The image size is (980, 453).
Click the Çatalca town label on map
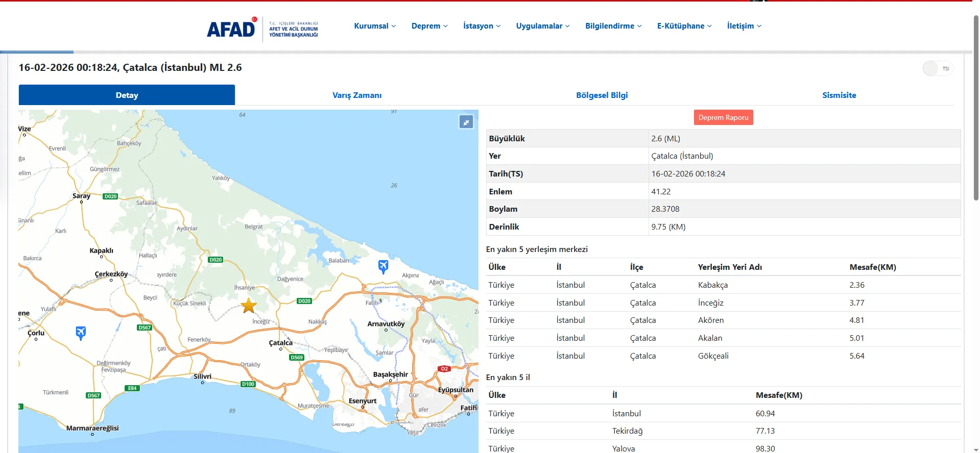click(281, 343)
